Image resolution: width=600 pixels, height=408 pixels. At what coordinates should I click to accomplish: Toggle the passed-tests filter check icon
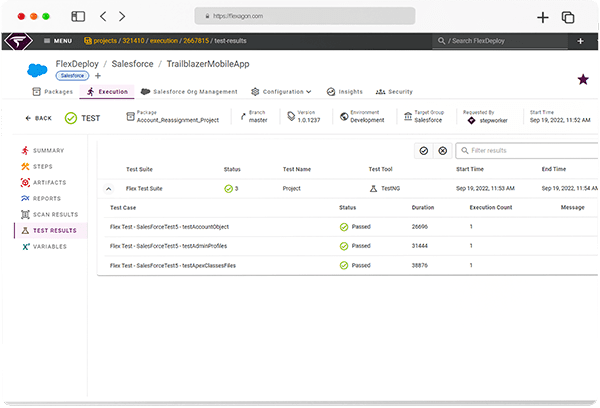[x=424, y=151]
